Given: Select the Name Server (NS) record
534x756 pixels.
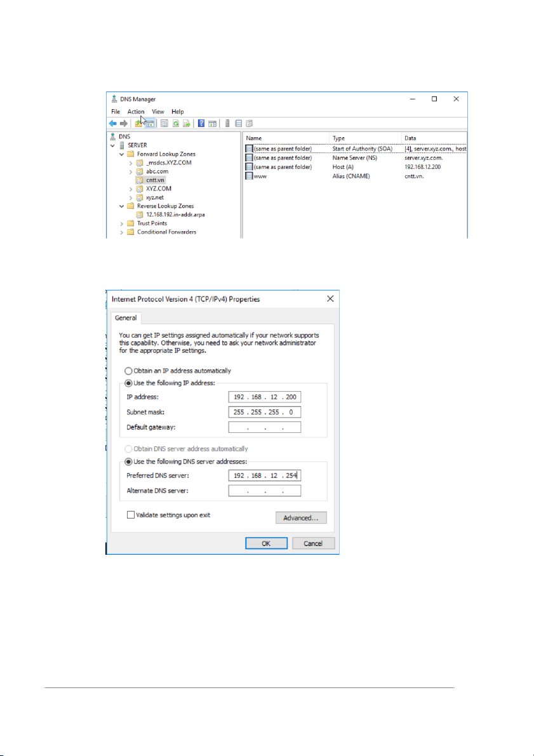Looking at the screenshot, I should (356, 157).
